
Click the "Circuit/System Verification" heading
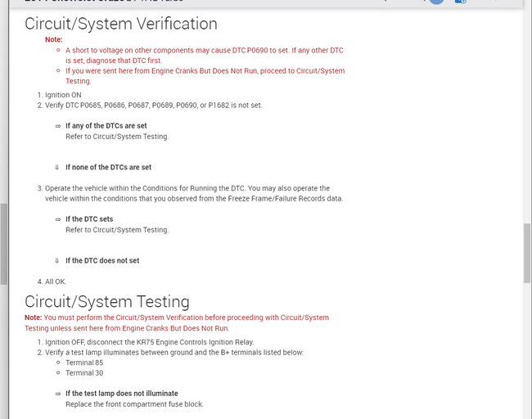click(x=120, y=24)
